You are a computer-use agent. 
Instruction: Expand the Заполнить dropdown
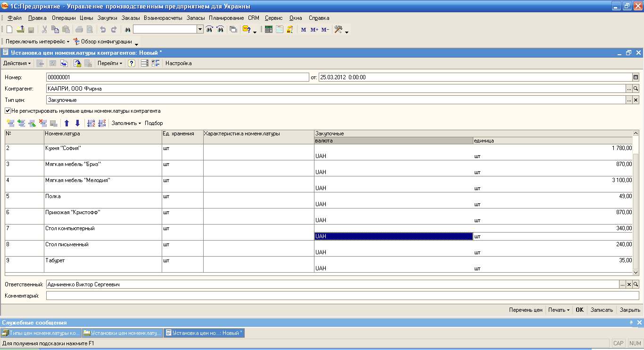(x=126, y=123)
